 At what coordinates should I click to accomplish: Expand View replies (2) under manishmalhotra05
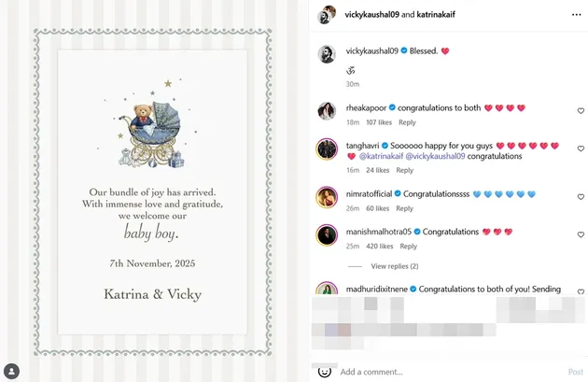[395, 266]
